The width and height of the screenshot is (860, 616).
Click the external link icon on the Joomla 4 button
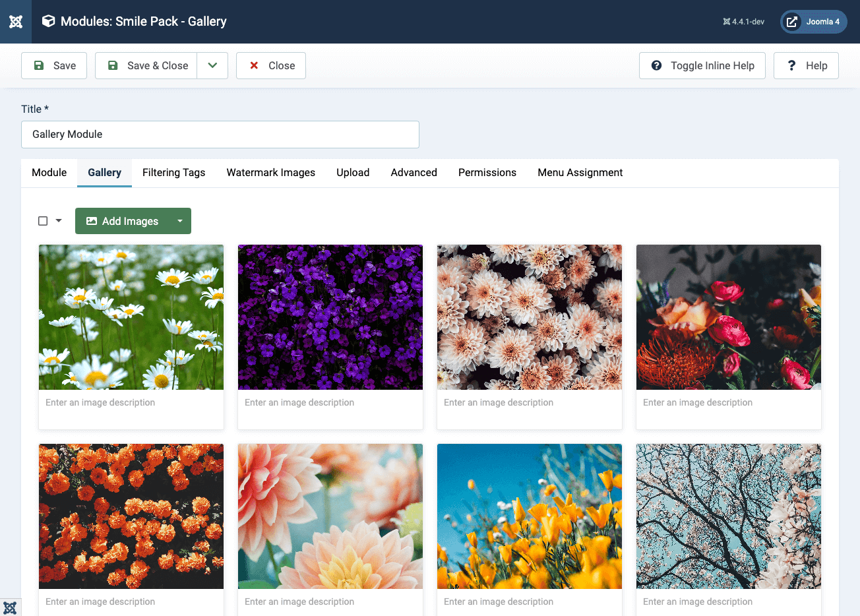coord(792,22)
